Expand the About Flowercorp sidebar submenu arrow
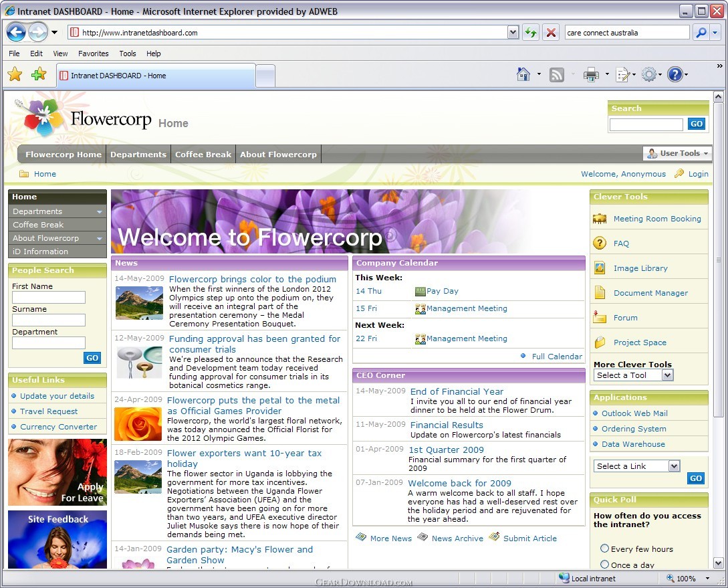This screenshot has height=588, width=728. tap(100, 239)
